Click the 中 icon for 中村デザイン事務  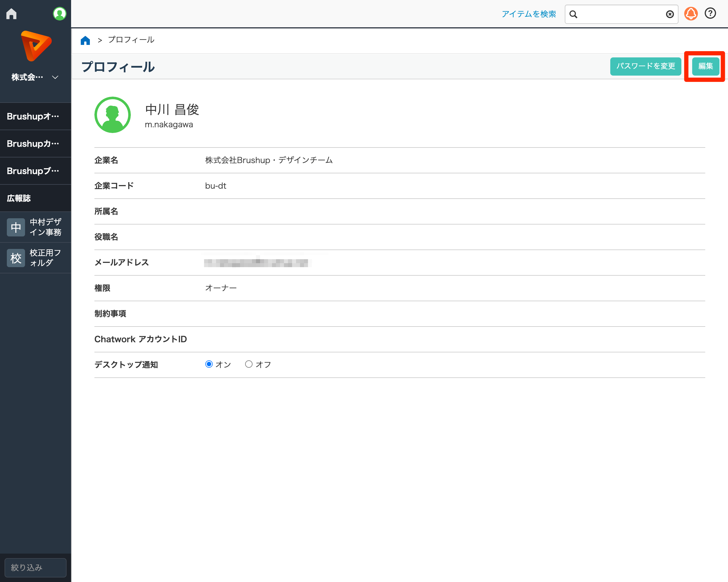pyautogui.click(x=16, y=227)
